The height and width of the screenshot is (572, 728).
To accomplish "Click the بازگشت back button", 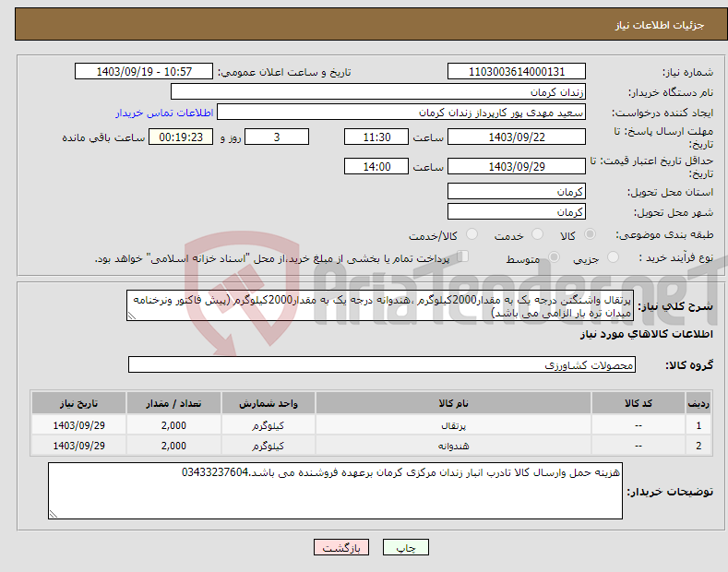I will (x=341, y=547).
